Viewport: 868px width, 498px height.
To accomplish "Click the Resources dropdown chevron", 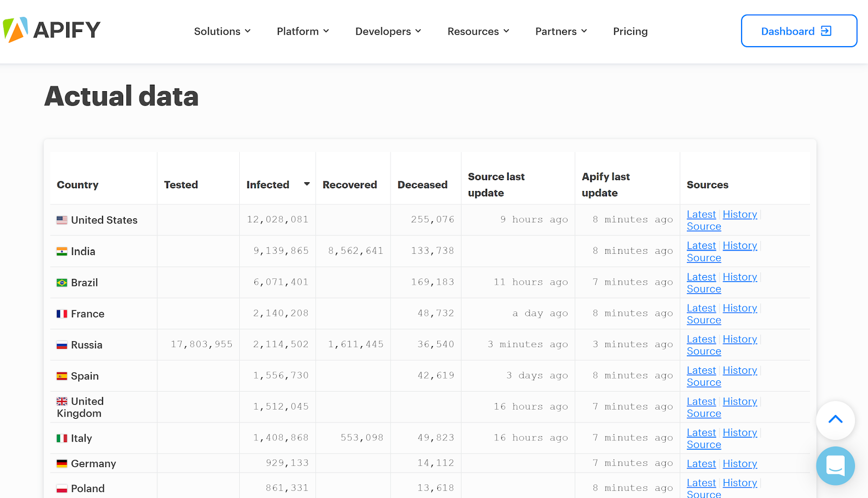I will click(507, 31).
